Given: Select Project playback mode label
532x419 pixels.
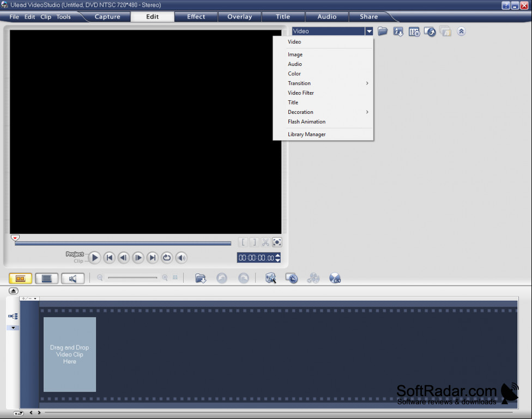Looking at the screenshot, I should [x=75, y=254].
